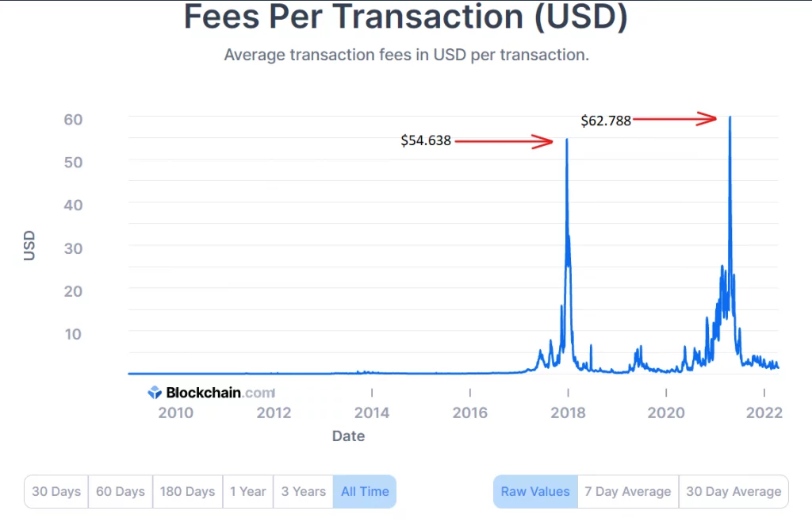Screen dimensions: 812x526
Task: Click the Fees Per Transaction chart title
Action: coord(406,17)
